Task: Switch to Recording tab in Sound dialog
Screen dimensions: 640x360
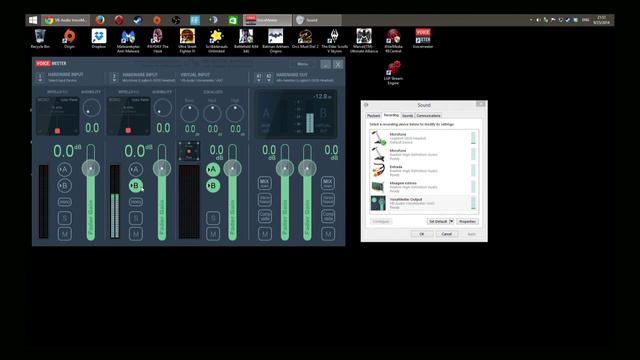Action: tap(391, 116)
